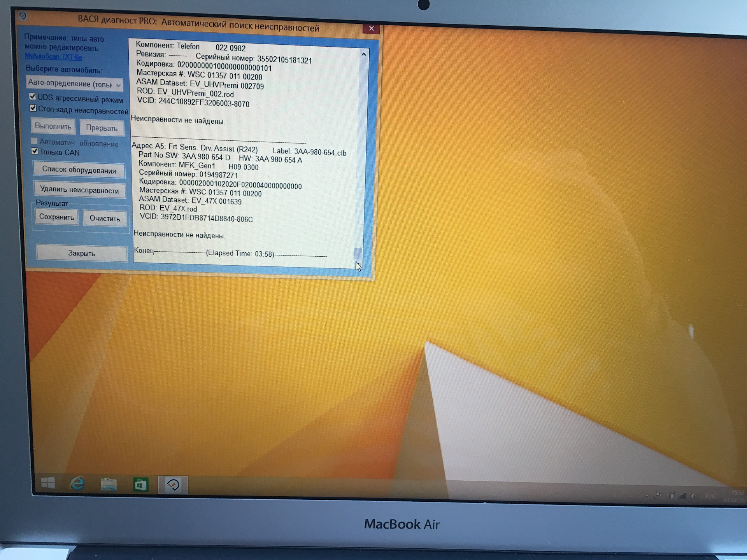
Task: Open network signal tray icon
Action: pyautogui.click(x=682, y=496)
